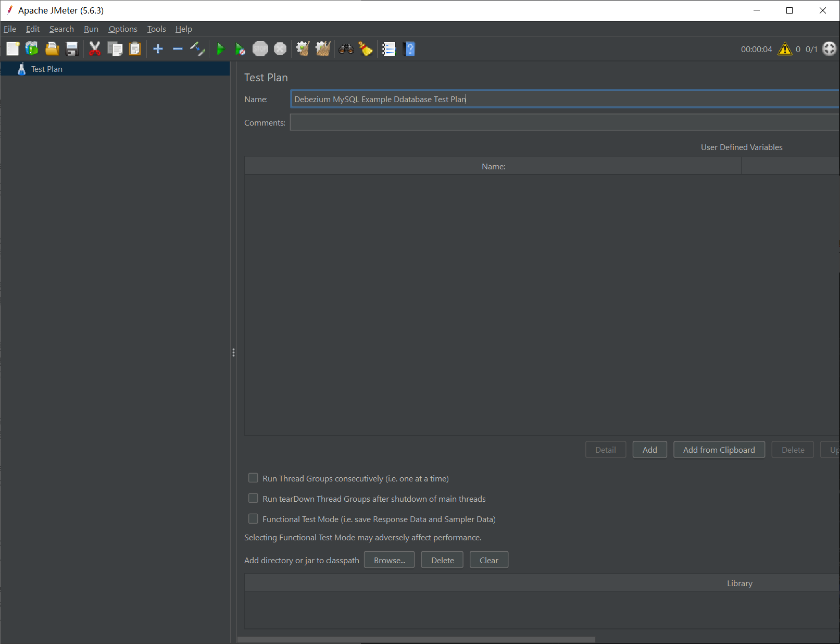
Task: Open the Function Helper dialog icon
Action: pos(389,49)
